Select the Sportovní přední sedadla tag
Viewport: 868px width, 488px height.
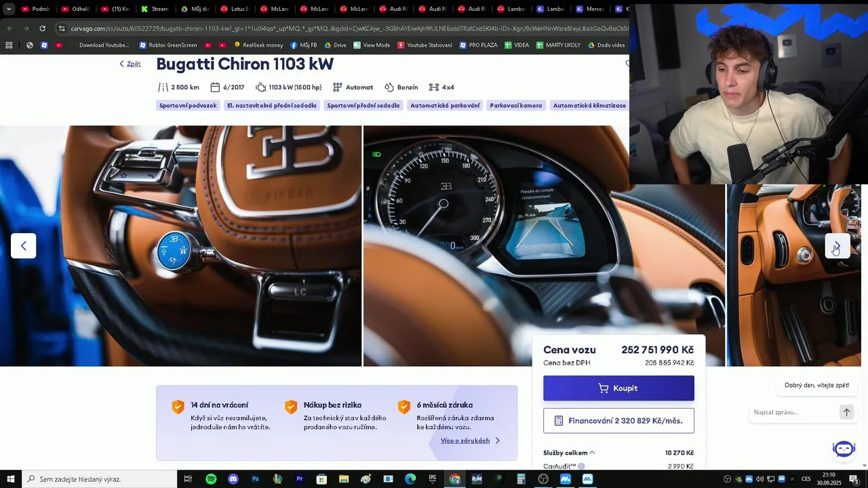coord(363,106)
